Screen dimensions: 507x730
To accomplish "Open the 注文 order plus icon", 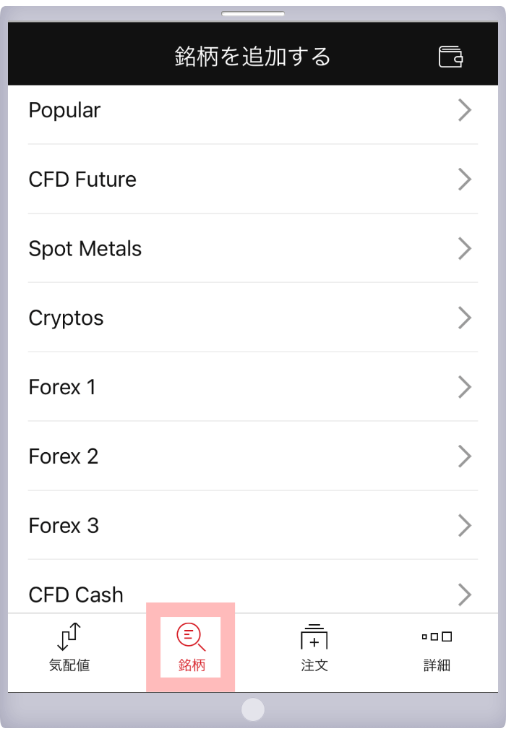I will [314, 636].
